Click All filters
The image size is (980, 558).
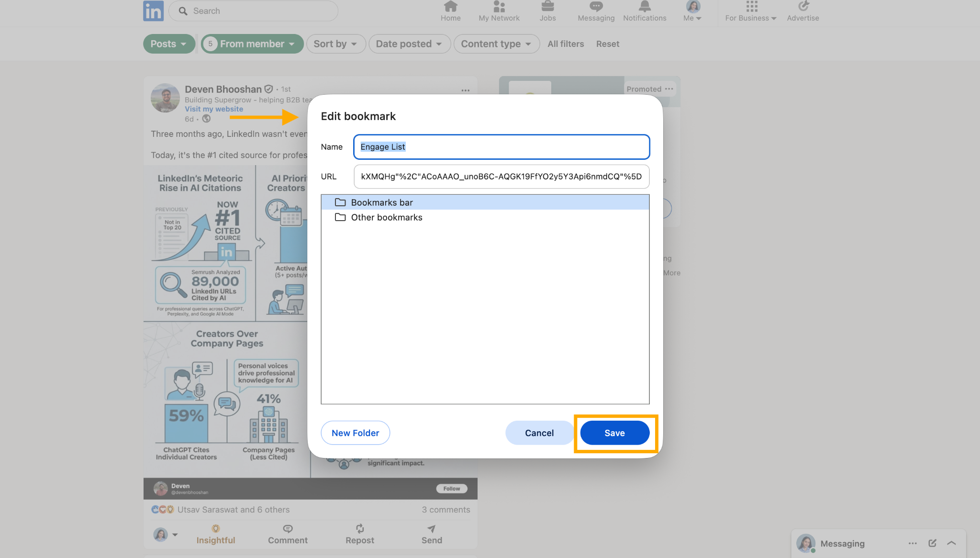[x=566, y=44]
